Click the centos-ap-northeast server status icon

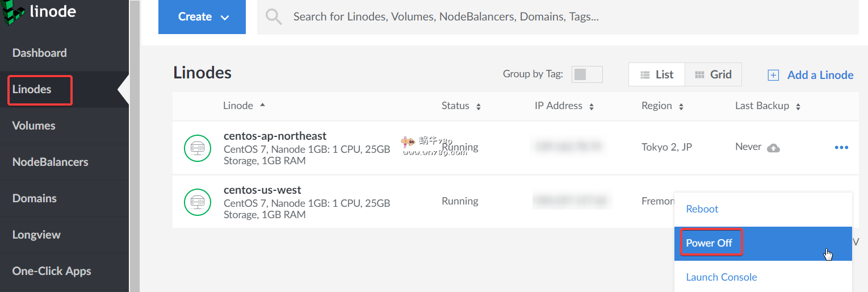(198, 148)
